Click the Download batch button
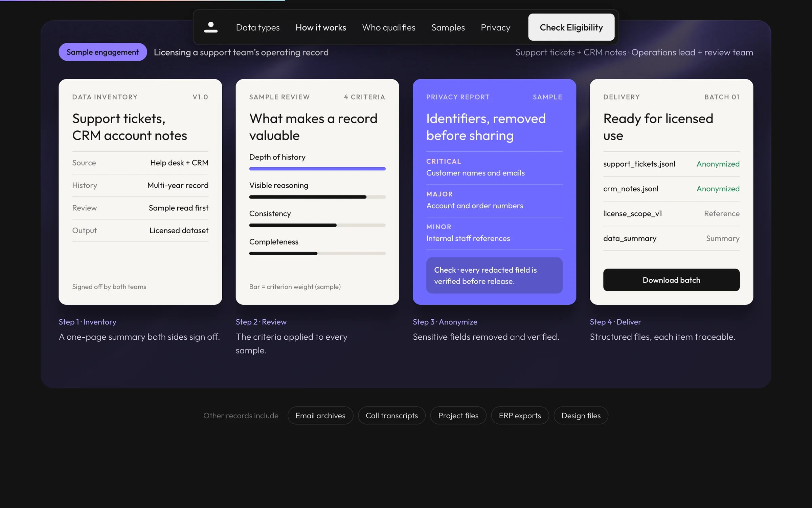Image resolution: width=812 pixels, height=508 pixels. pyautogui.click(x=671, y=280)
